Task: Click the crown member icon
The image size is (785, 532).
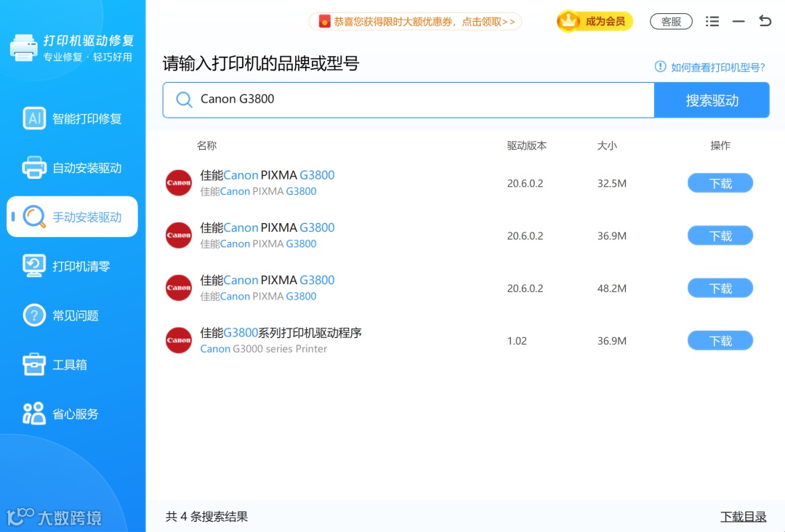Action: (x=568, y=21)
